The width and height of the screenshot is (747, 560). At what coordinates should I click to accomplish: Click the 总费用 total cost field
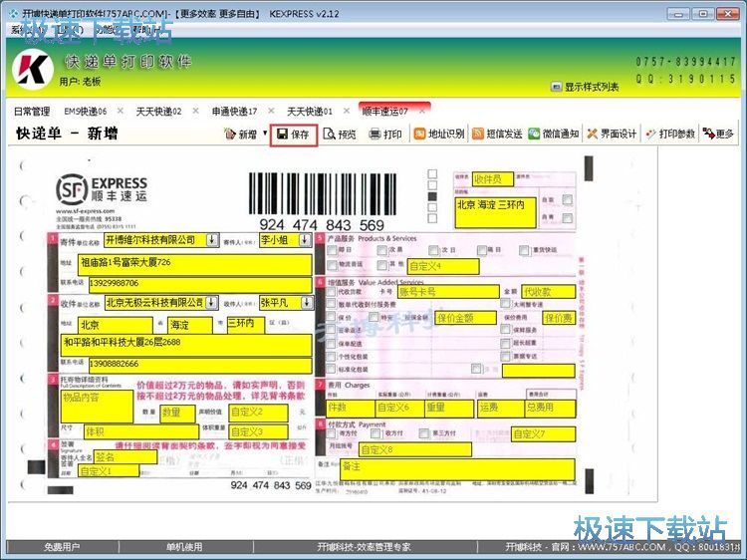549,409
